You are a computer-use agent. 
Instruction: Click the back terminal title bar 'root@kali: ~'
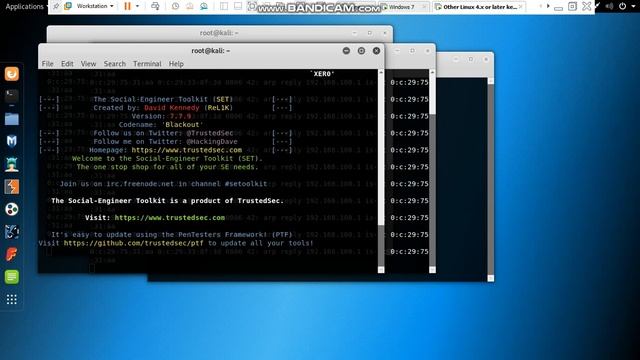[219, 33]
